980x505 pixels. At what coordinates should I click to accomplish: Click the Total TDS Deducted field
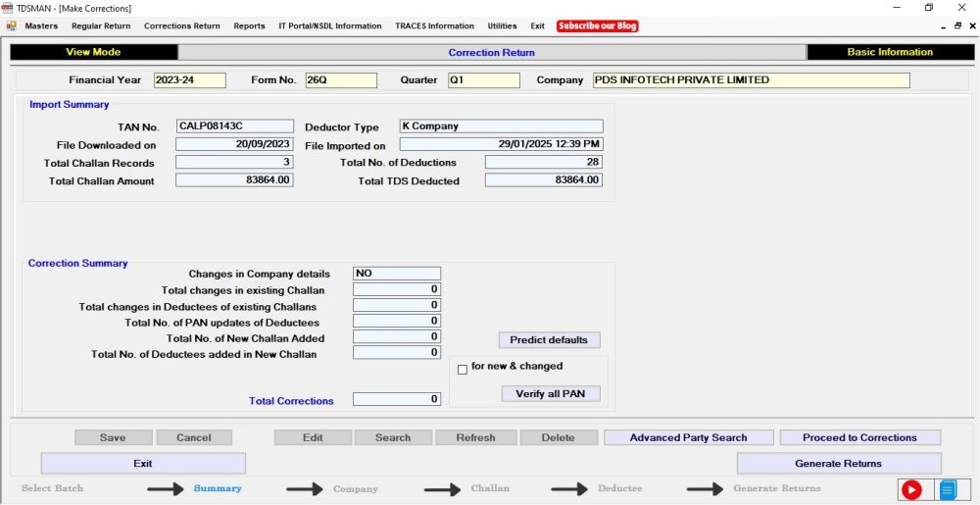[544, 180]
